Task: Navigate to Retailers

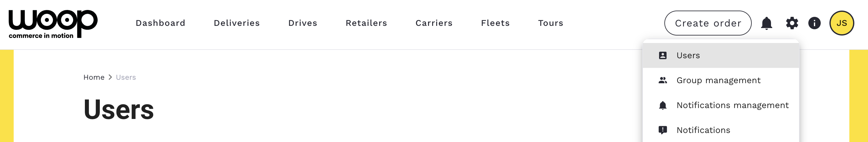Action: tap(366, 23)
